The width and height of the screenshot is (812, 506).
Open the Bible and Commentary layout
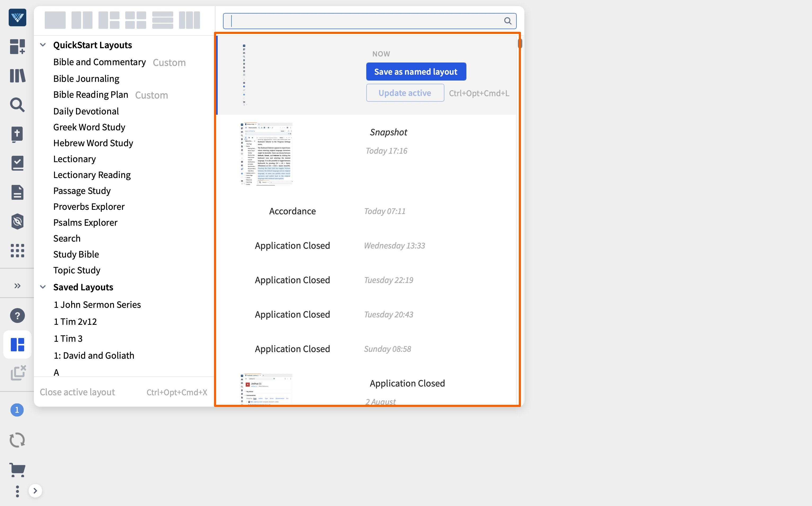pos(99,62)
